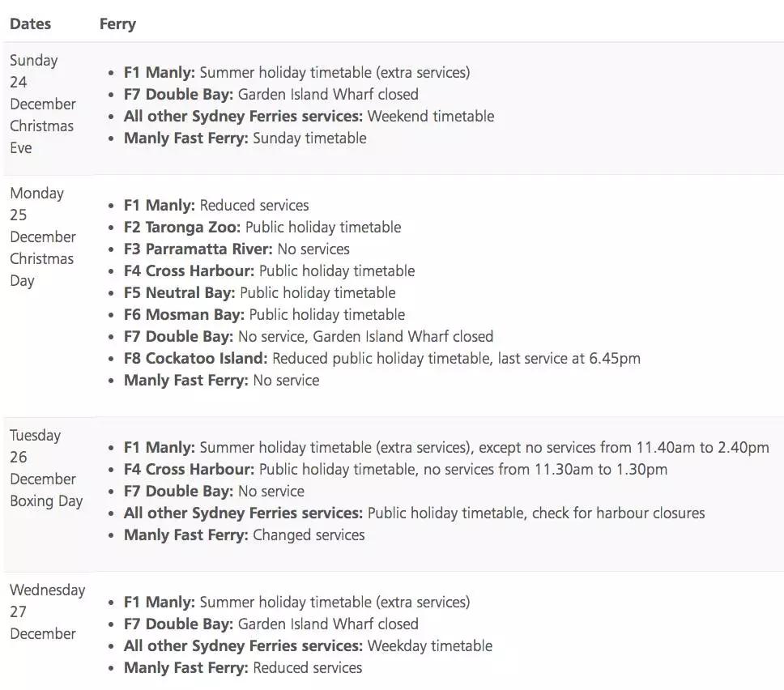
Task: Click F8 Cockatoo Island reduced timetable entry
Action: (x=381, y=359)
